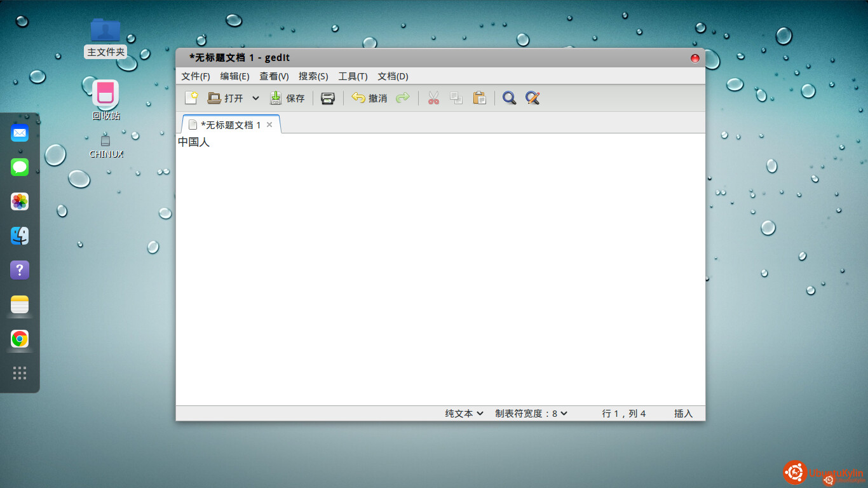The height and width of the screenshot is (488, 868).
Task: Click the scissors cut icon
Action: click(x=433, y=98)
